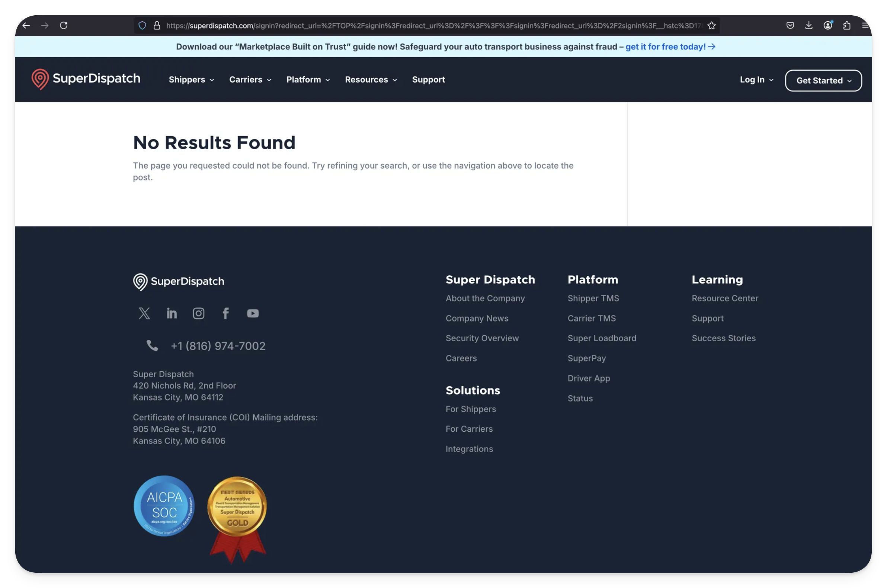Open Support link under Learning
The width and height of the screenshot is (887, 588).
pos(707,318)
